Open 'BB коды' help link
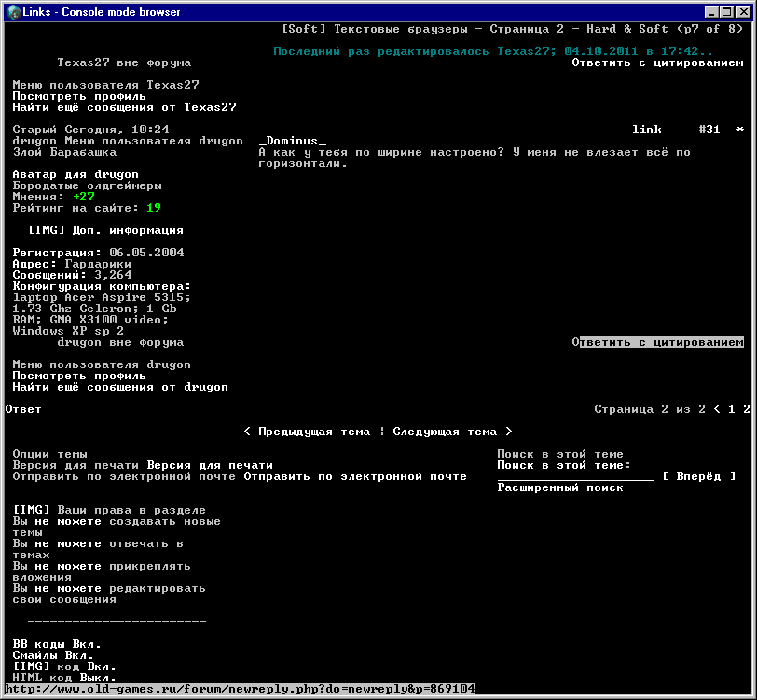Image resolution: width=757 pixels, height=700 pixels. (x=38, y=644)
